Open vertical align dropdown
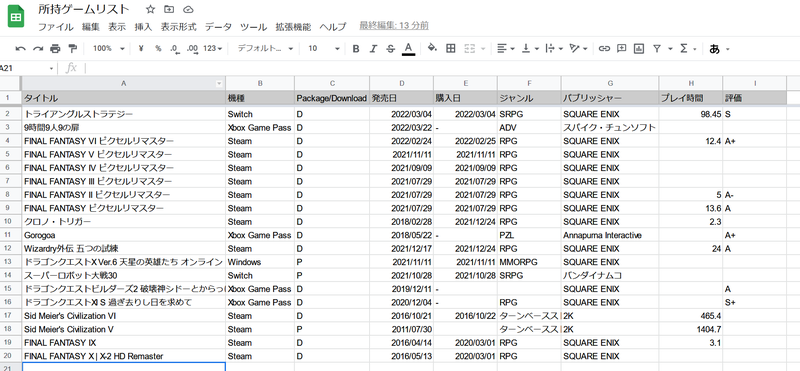This screenshot has width=800, height=371. coord(530,48)
